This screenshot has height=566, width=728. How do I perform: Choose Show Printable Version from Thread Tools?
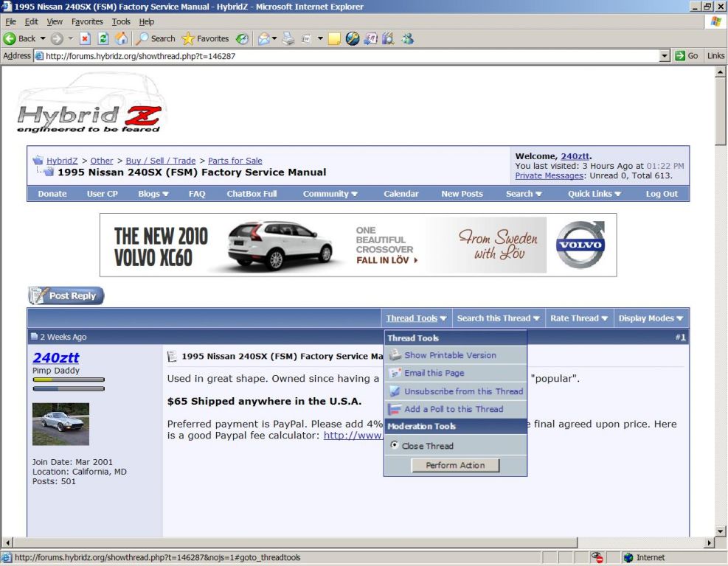pos(450,355)
